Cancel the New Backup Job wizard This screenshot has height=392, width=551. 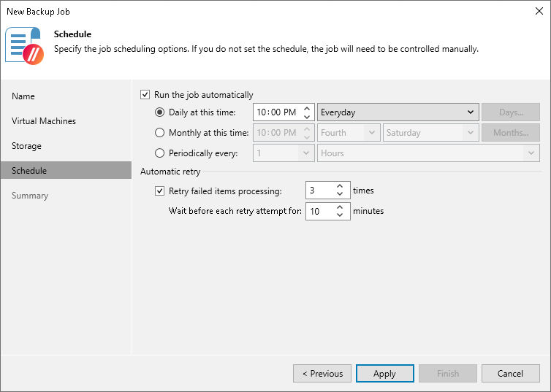click(x=510, y=374)
